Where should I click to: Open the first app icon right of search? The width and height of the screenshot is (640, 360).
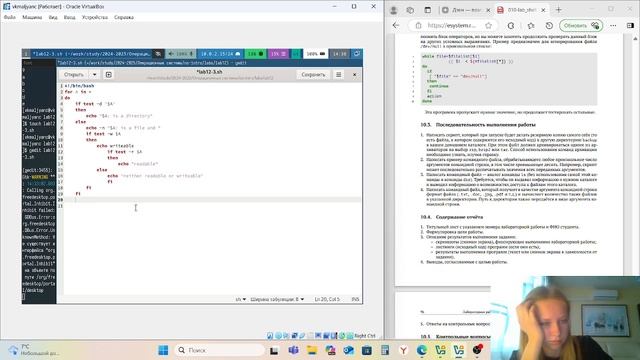(x=274, y=350)
